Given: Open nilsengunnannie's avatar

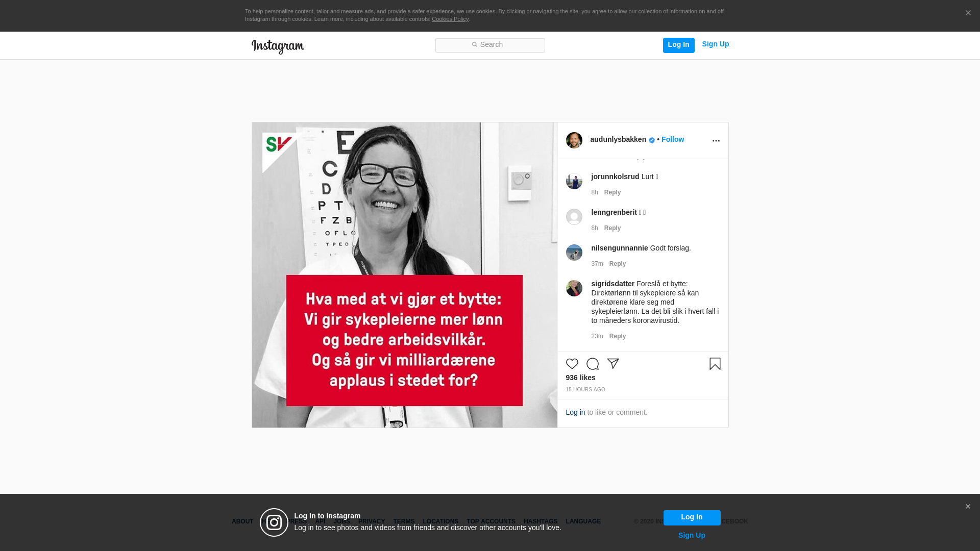Looking at the screenshot, I should [574, 253].
